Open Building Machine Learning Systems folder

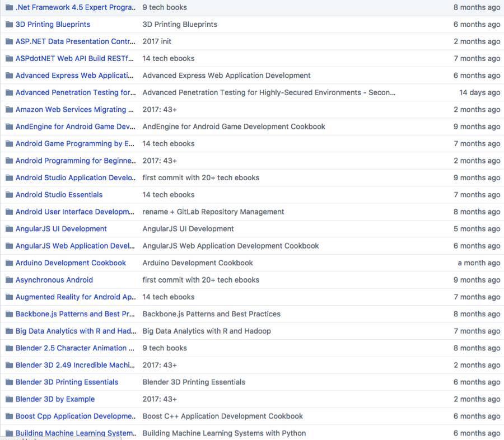click(76, 433)
